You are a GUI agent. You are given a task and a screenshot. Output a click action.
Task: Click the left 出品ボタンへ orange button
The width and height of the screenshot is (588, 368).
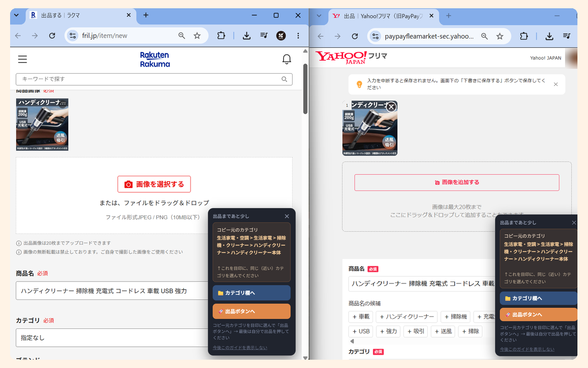tap(251, 311)
